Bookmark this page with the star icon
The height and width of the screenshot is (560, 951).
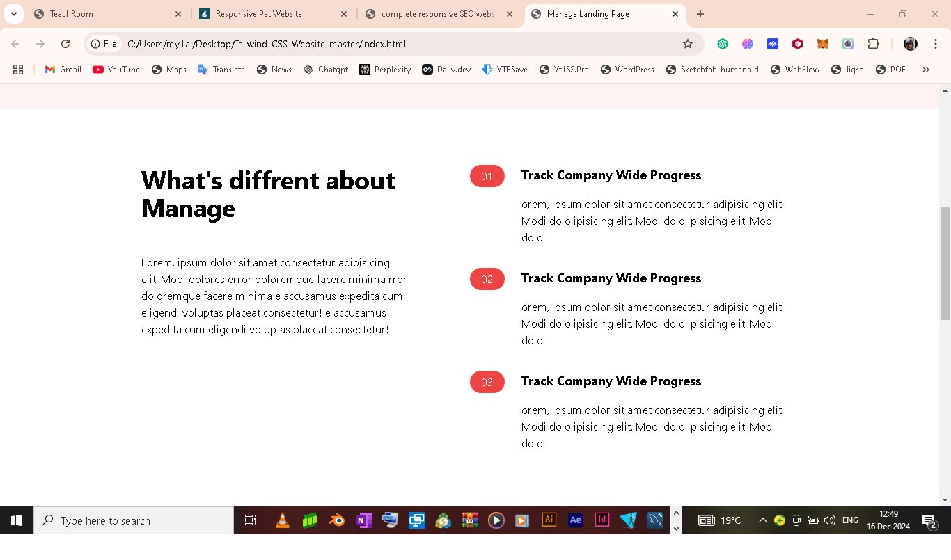(x=688, y=44)
